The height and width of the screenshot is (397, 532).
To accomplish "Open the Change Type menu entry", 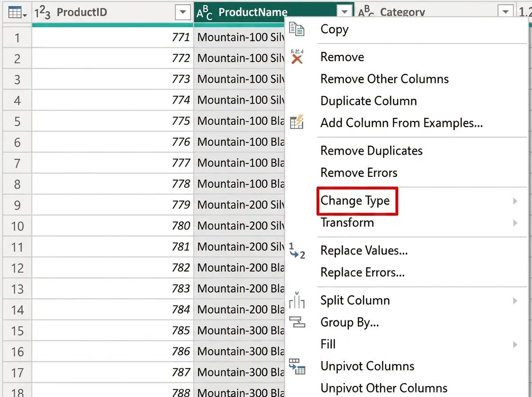I will point(355,201).
